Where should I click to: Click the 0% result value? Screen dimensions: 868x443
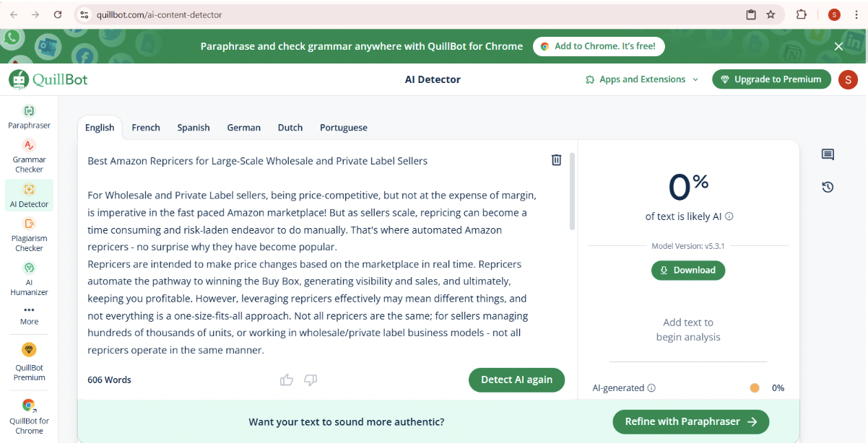pyautogui.click(x=688, y=188)
